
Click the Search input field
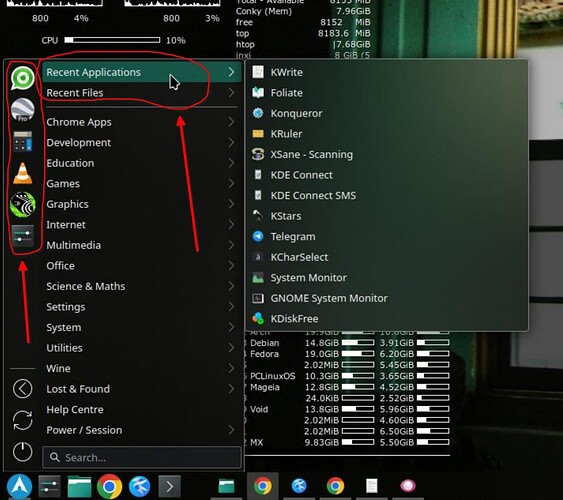pos(142,457)
